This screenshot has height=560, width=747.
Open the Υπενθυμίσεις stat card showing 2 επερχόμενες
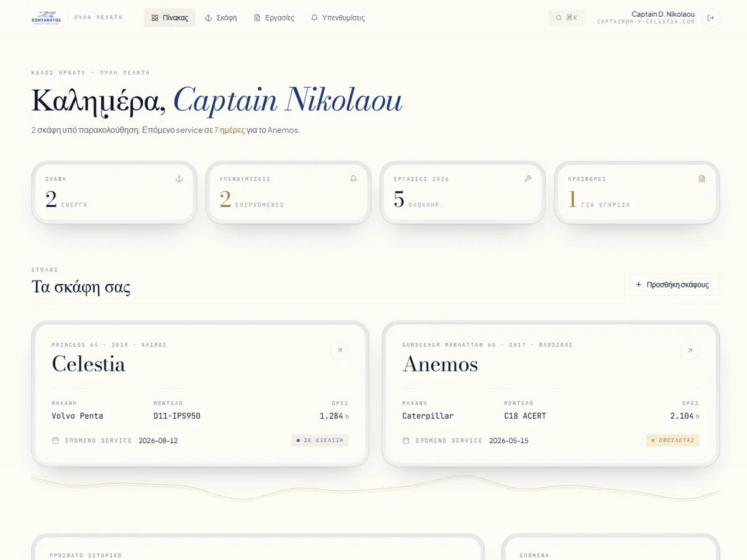pyautogui.click(x=288, y=192)
